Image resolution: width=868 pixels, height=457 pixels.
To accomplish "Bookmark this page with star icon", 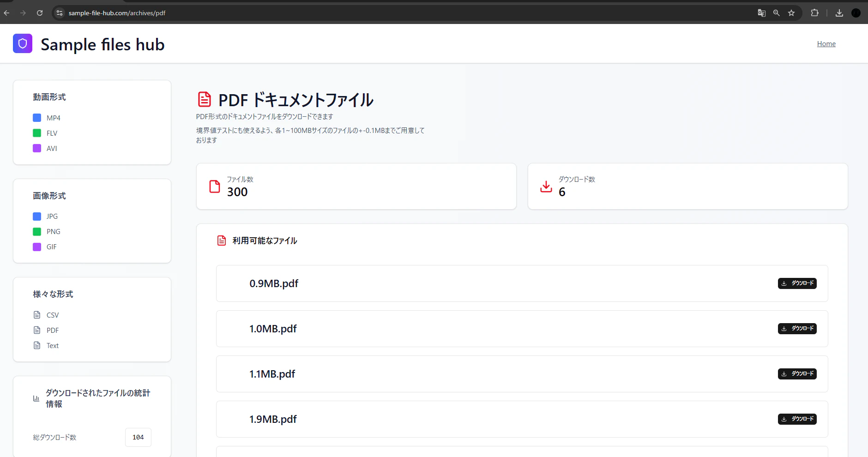I will [x=791, y=13].
